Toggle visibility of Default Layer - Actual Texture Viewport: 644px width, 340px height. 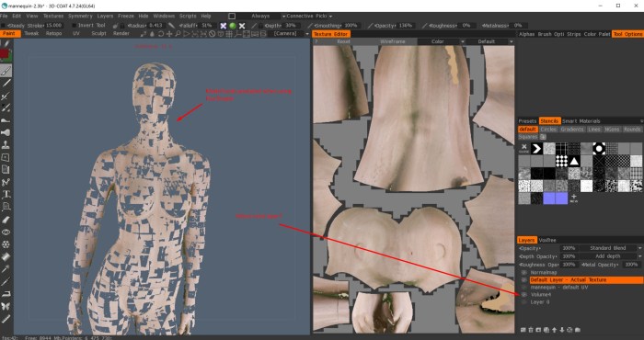(524, 279)
